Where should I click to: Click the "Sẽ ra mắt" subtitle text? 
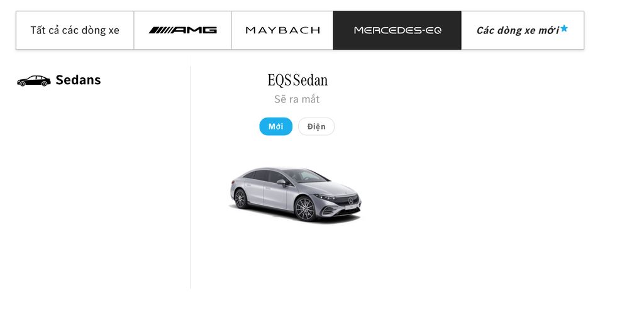tap(297, 99)
